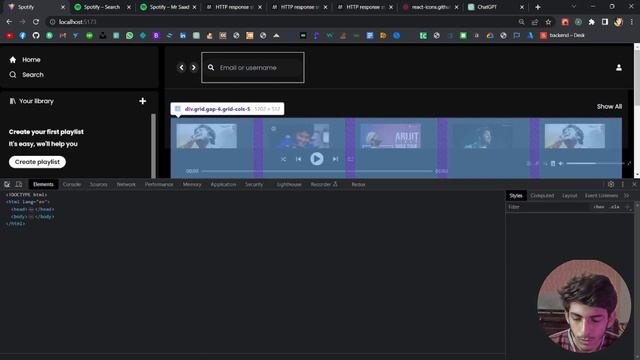
Task: Focus the Email or username search field
Action: pos(253,67)
